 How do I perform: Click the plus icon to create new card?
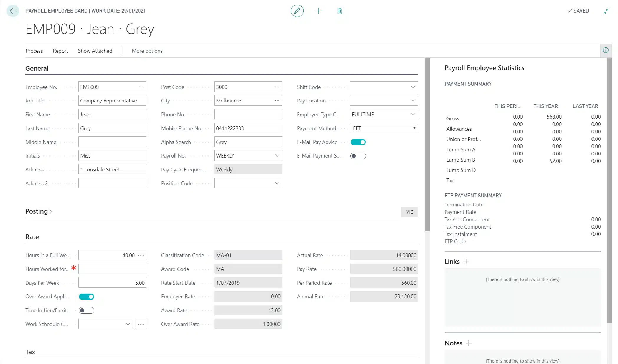pyautogui.click(x=319, y=11)
